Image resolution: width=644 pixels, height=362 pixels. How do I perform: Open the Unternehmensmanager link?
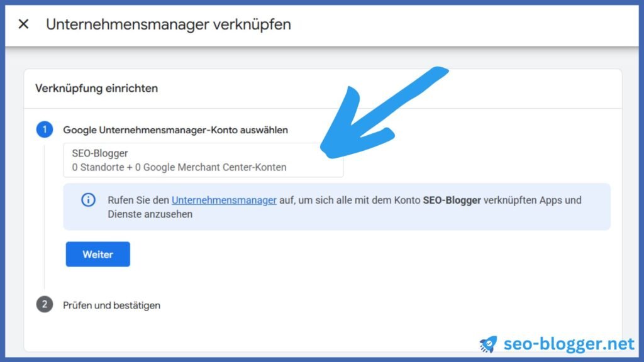(224, 200)
